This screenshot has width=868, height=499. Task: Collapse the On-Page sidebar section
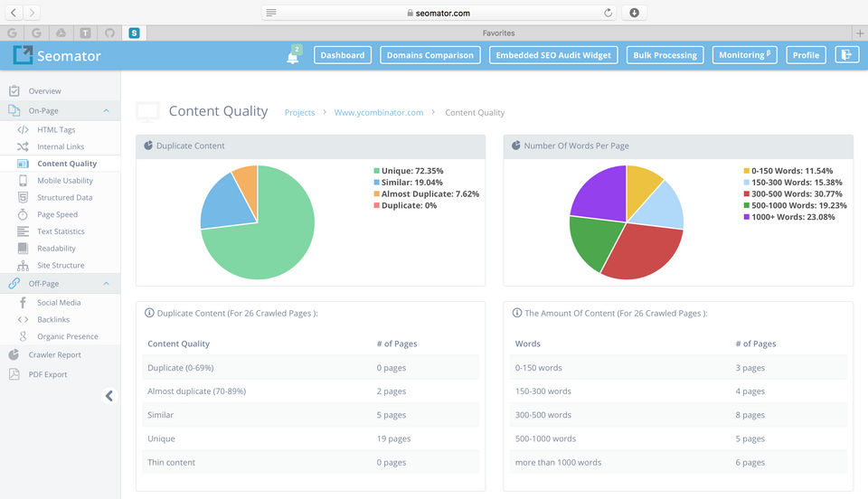click(106, 110)
